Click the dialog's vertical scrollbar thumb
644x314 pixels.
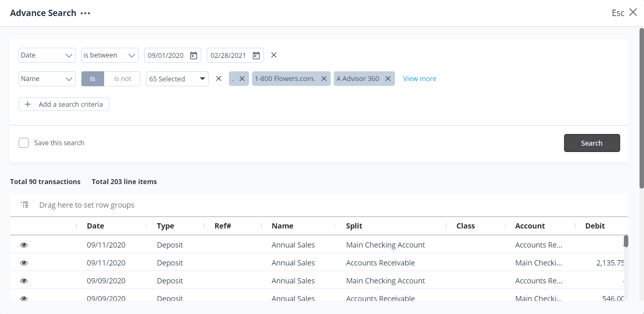pos(641,108)
